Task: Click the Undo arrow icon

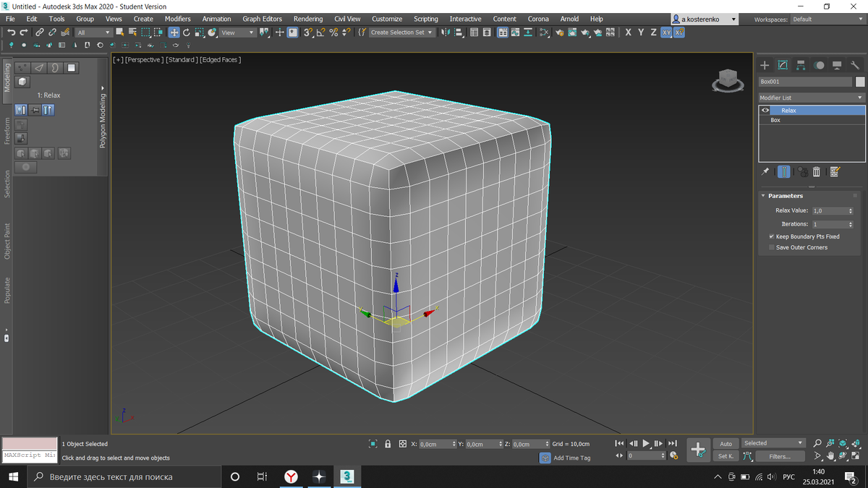Action: [11, 33]
